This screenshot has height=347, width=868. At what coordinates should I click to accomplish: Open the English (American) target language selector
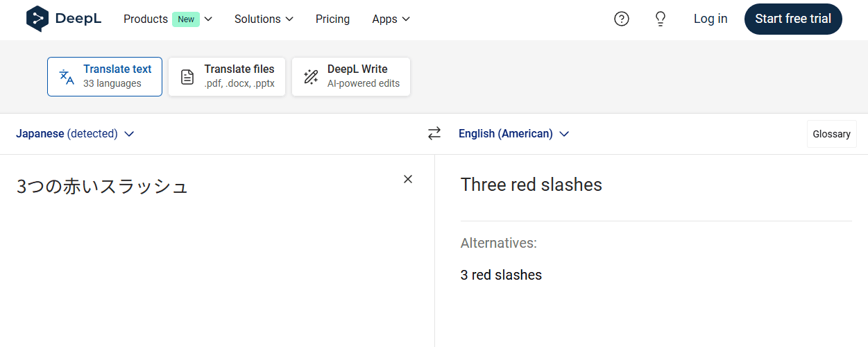coord(514,133)
